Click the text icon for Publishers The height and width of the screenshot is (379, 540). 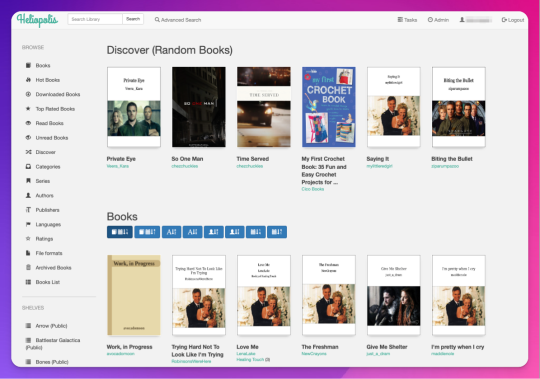tap(28, 210)
